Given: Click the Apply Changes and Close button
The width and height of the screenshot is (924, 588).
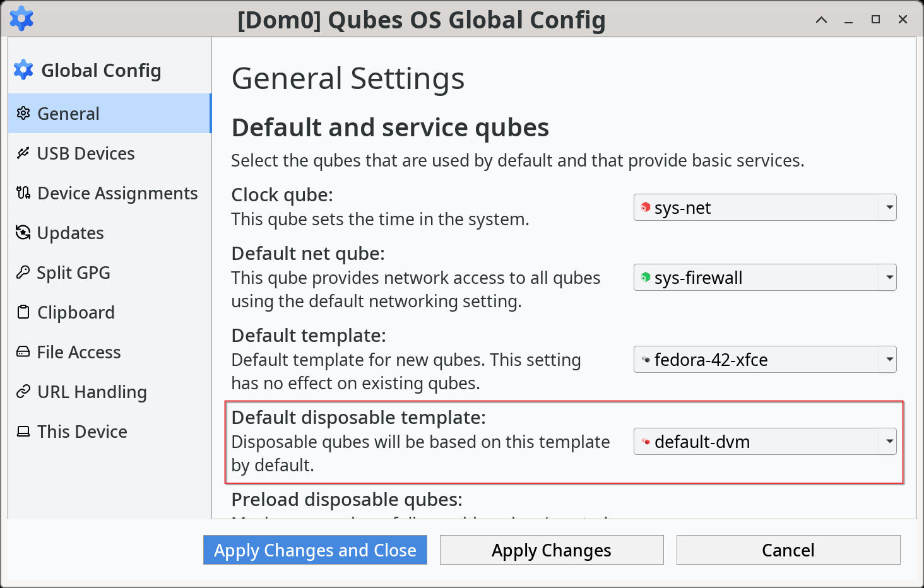Looking at the screenshot, I should [x=315, y=550].
